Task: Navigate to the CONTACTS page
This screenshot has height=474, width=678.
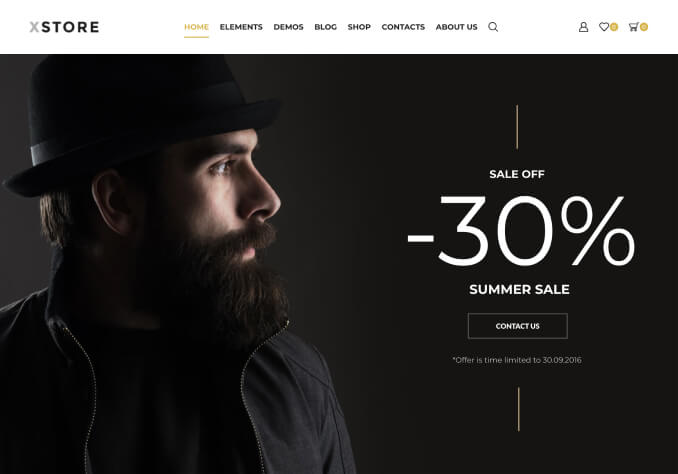Action: (x=403, y=27)
